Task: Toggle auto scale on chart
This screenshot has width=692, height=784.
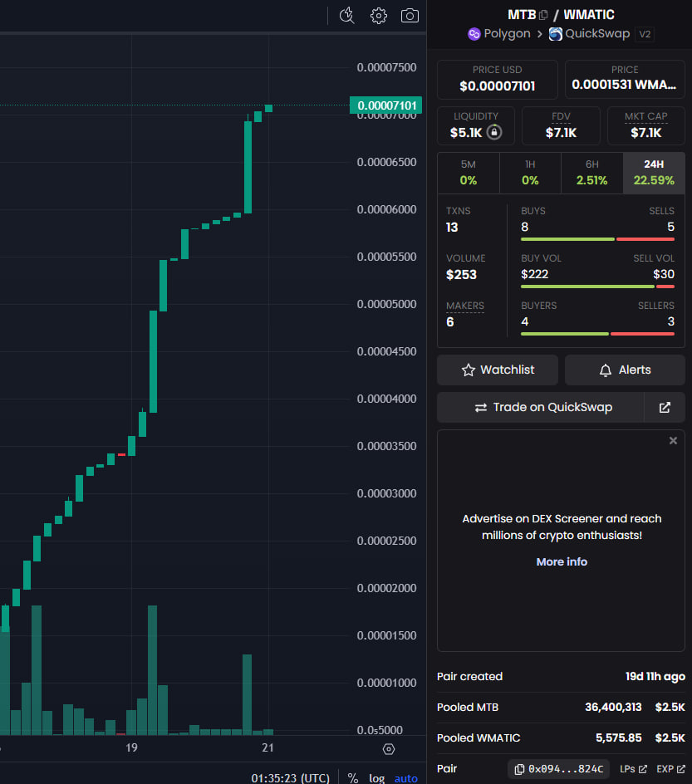Action: 405,778
